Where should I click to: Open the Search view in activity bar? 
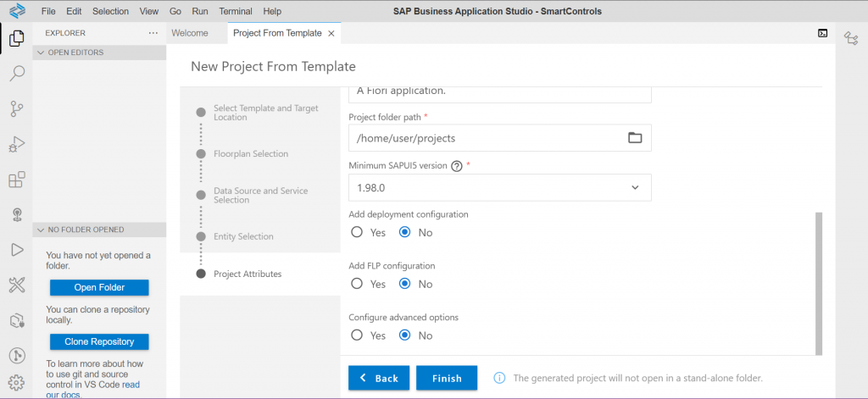tap(17, 73)
